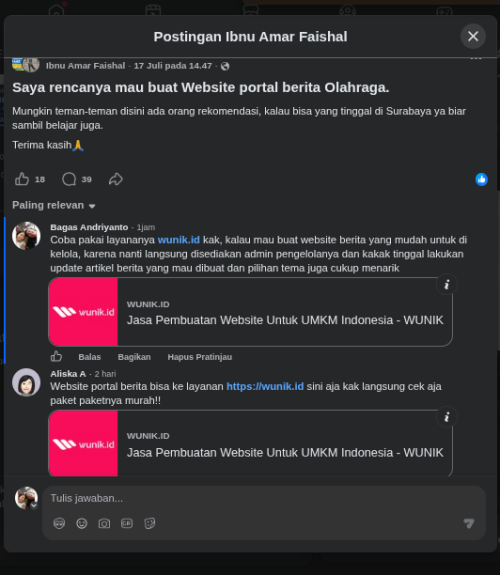
Task: Reply to Bagas with Balas
Action: 90,357
